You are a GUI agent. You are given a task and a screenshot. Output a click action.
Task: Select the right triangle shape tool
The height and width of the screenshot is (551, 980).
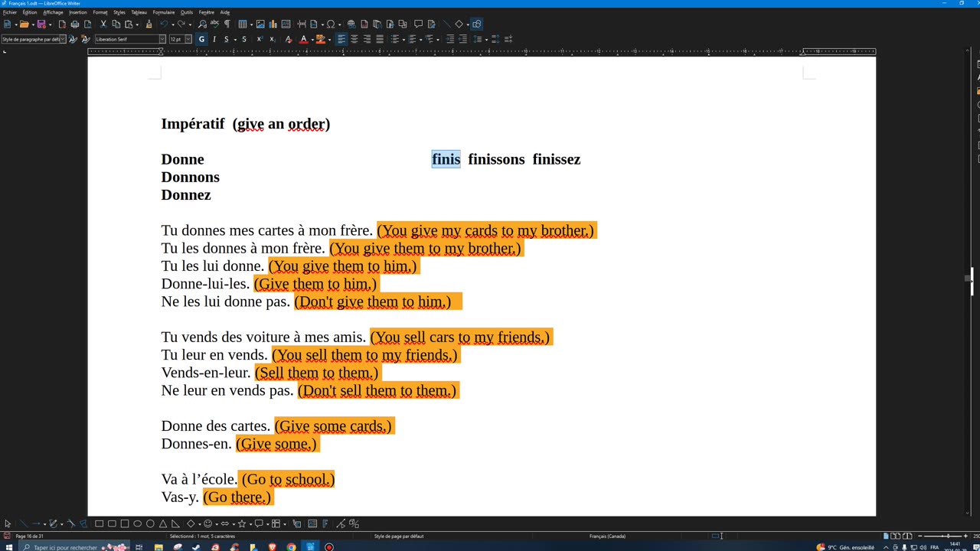[175, 523]
